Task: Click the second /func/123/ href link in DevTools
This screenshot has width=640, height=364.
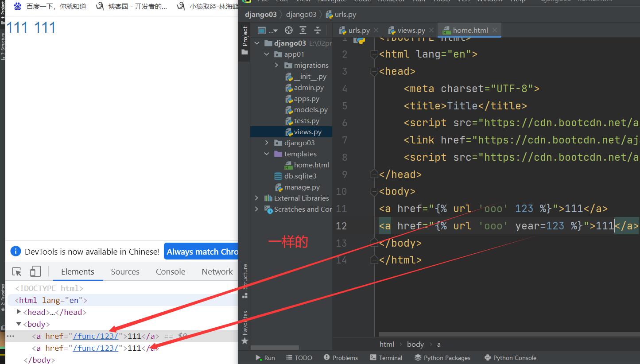Action: coord(96,348)
